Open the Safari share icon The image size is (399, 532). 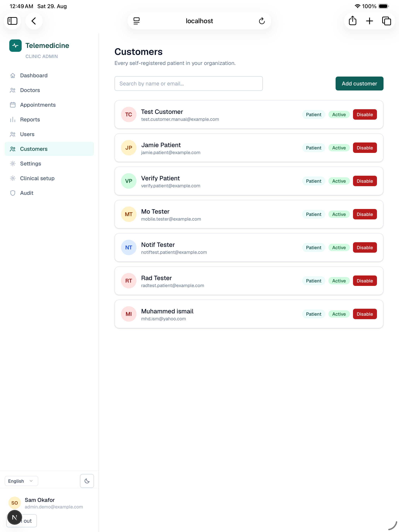(352, 21)
